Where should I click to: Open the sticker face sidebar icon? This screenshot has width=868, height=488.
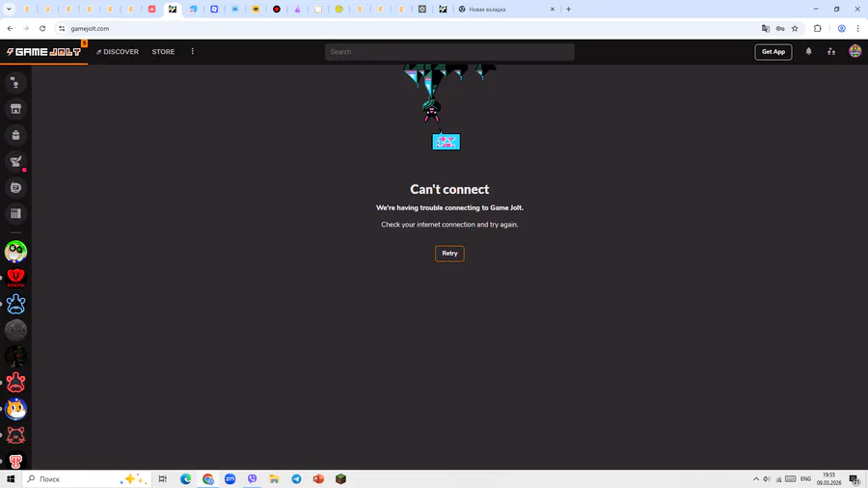pos(15,187)
